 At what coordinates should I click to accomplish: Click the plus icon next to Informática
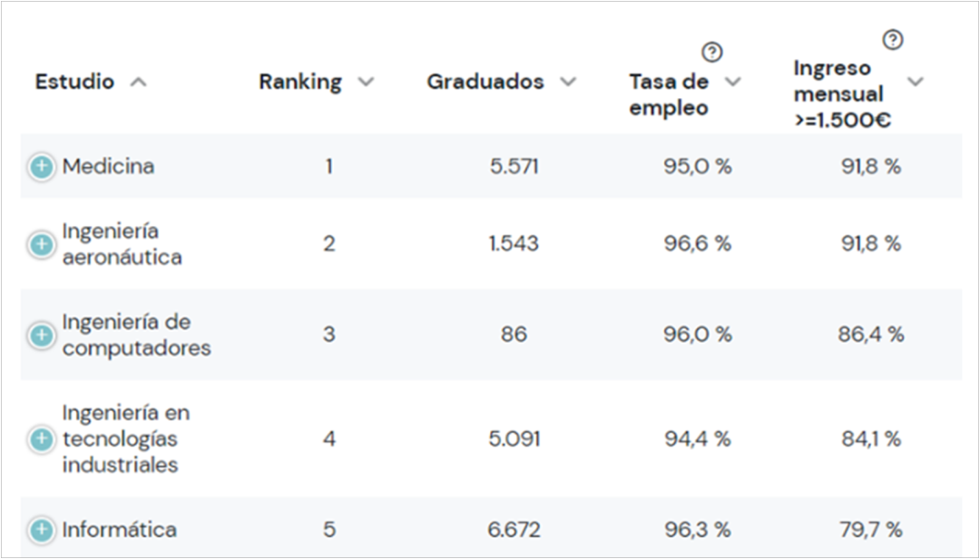point(41,530)
